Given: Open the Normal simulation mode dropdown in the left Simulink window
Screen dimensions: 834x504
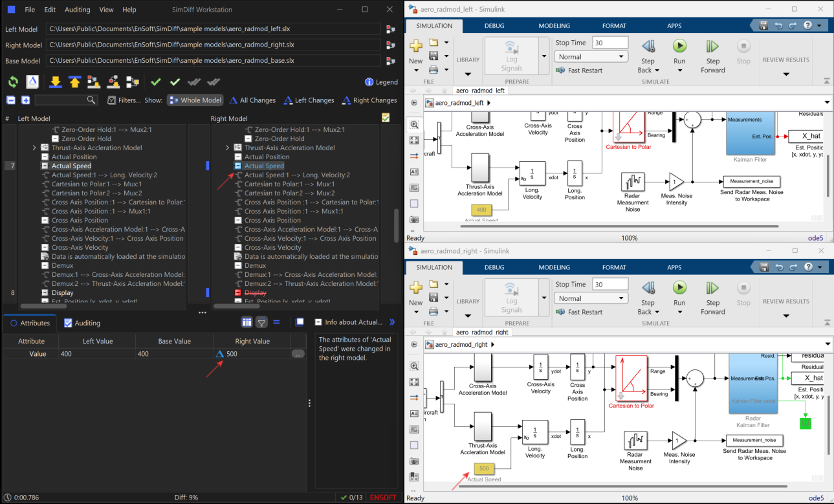Looking at the screenshot, I should click(591, 57).
